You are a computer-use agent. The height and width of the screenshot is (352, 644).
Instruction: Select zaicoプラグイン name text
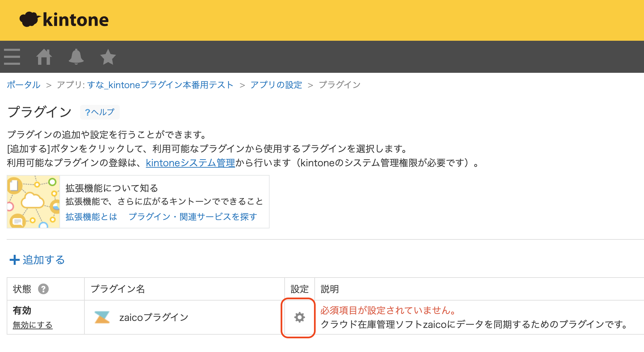[154, 317]
